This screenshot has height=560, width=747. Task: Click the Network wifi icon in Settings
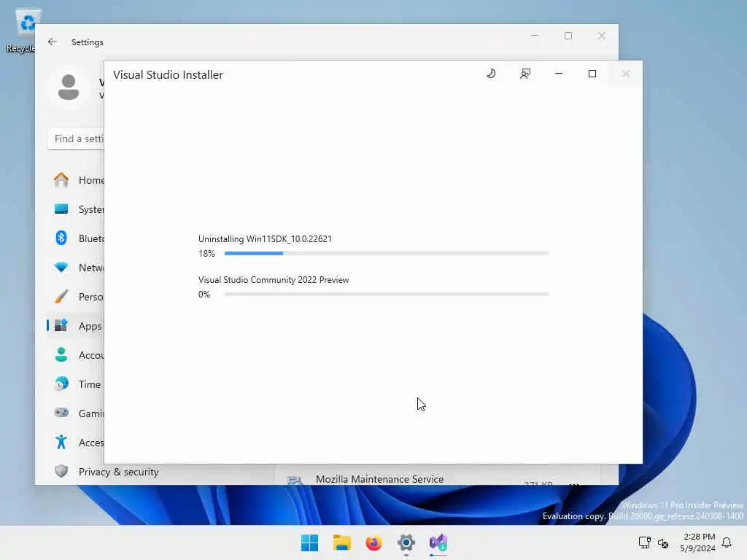pos(61,267)
